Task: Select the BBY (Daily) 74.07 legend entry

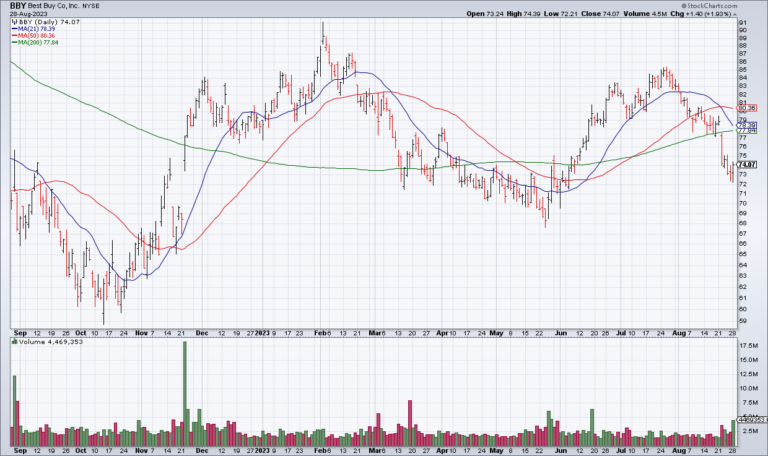Action: [46, 22]
